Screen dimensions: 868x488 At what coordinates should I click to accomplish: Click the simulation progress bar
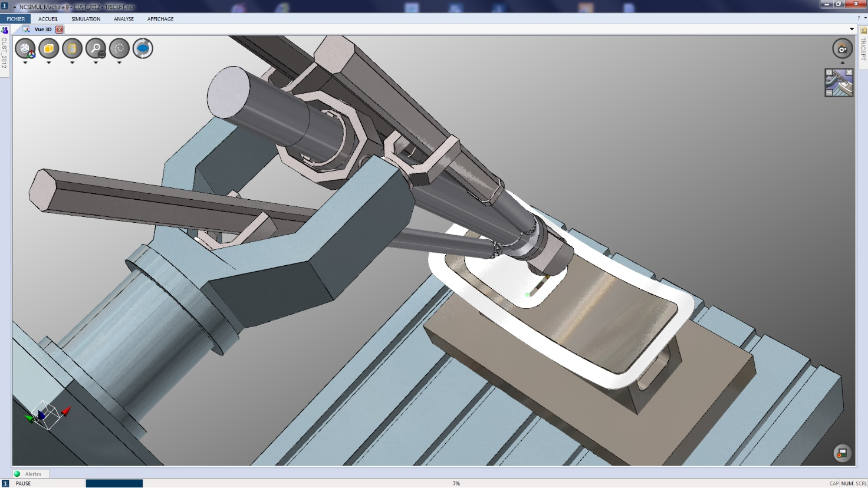114,483
